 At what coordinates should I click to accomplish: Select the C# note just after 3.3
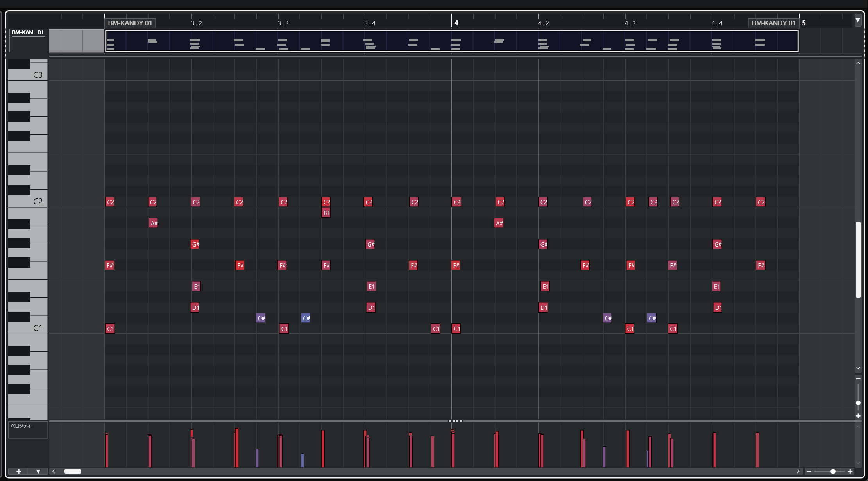(306, 318)
